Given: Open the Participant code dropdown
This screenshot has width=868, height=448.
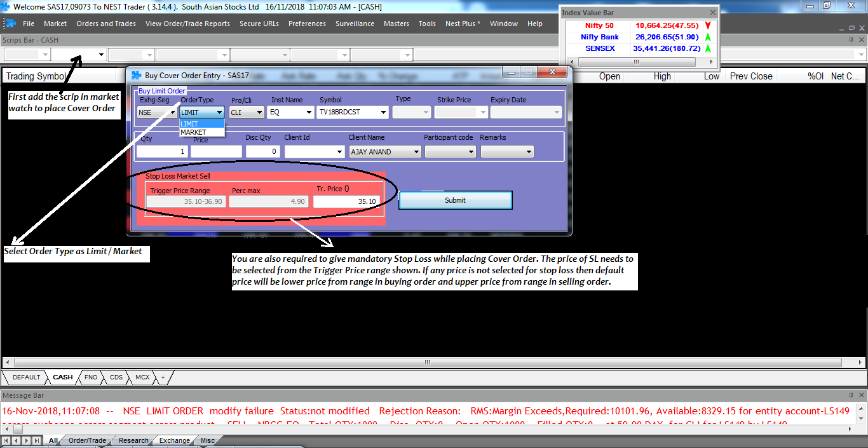Looking at the screenshot, I should click(471, 152).
